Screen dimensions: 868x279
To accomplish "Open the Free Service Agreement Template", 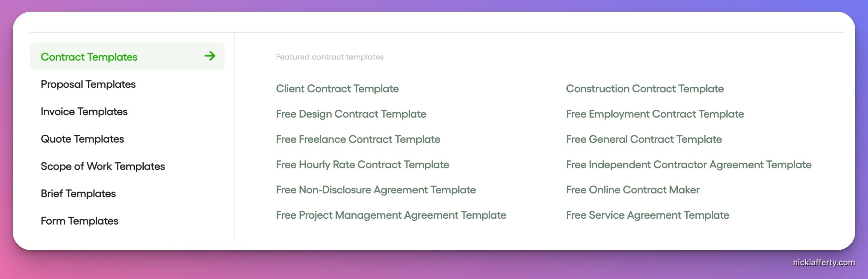I will (647, 215).
